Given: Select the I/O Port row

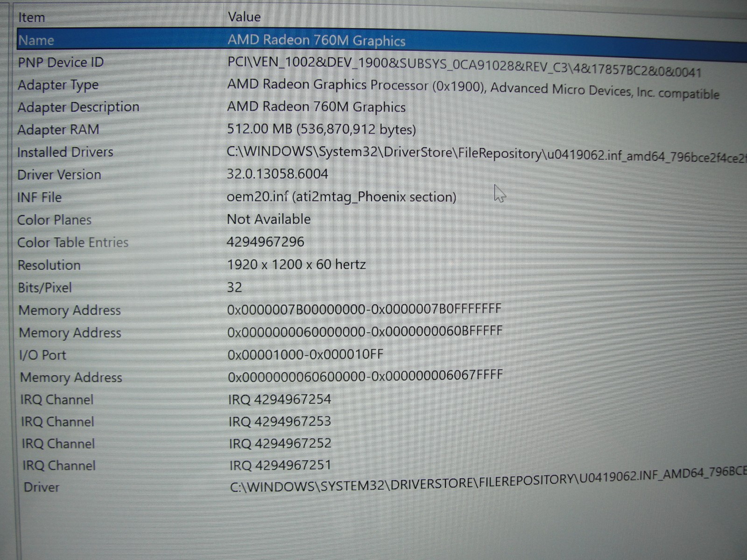Looking at the screenshot, I should tap(42, 355).
